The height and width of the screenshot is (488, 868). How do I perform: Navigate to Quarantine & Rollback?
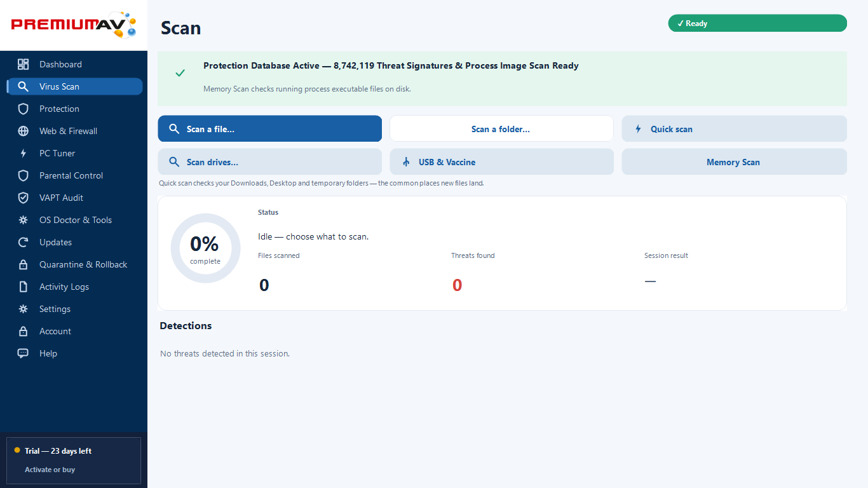tap(74, 264)
